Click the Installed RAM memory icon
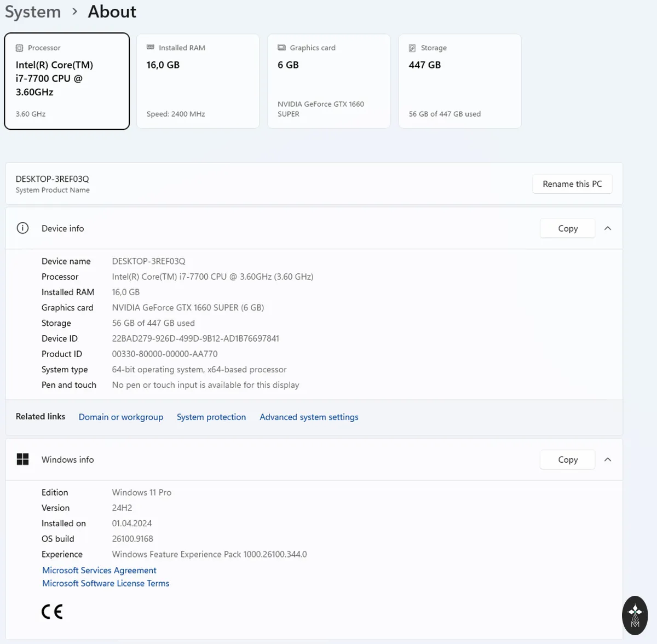This screenshot has height=644, width=657. (151, 48)
